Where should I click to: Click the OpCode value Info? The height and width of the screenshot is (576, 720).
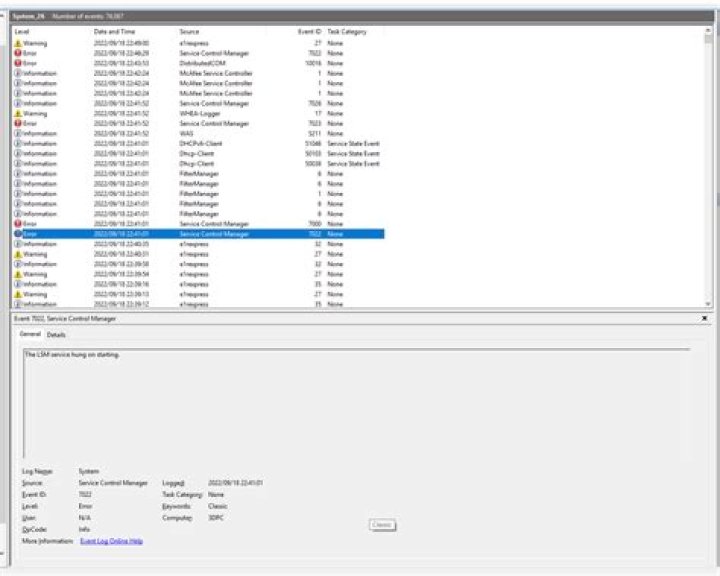84,530
